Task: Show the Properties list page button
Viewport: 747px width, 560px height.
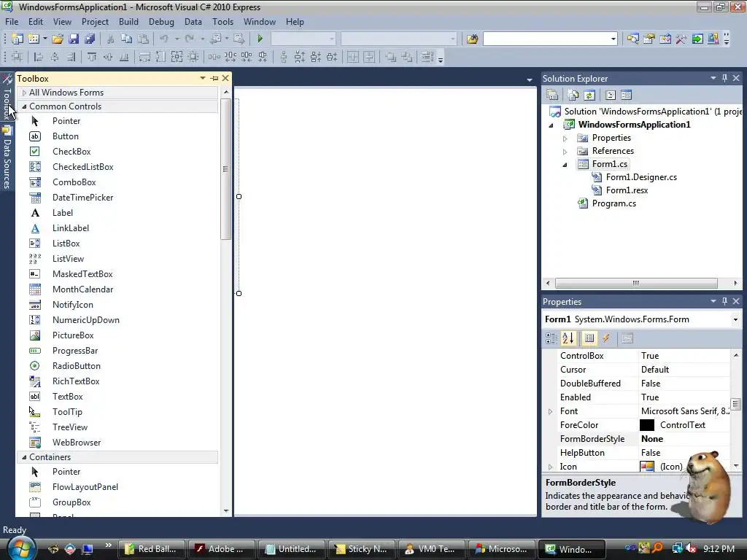Action: click(589, 338)
